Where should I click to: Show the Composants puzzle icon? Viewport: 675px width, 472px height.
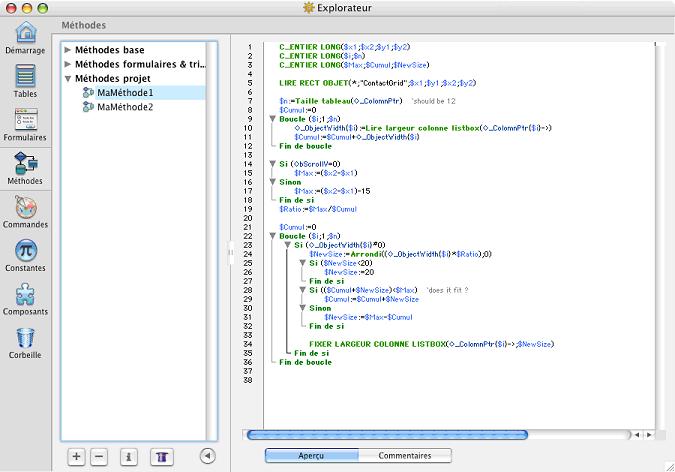pos(25,297)
